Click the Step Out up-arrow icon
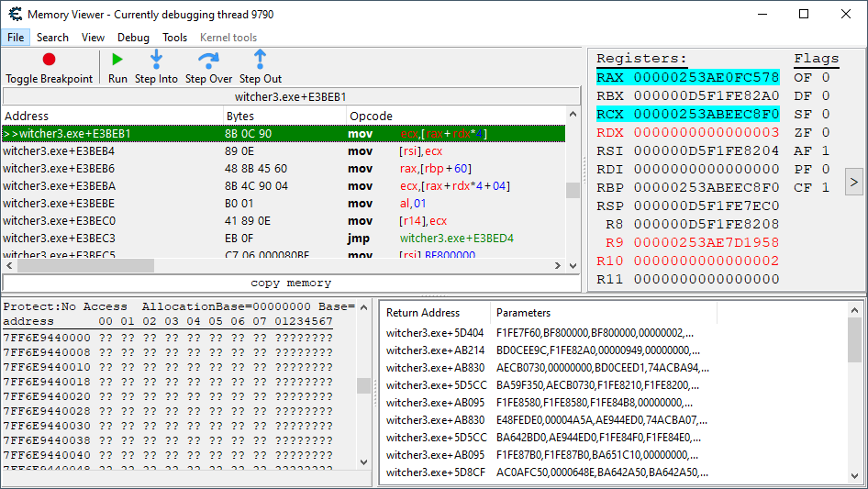 click(261, 60)
